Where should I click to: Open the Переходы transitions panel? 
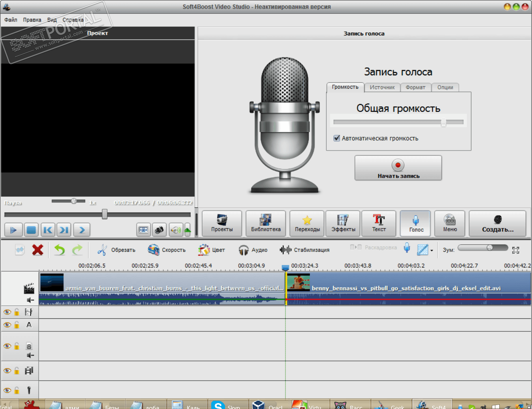click(307, 223)
